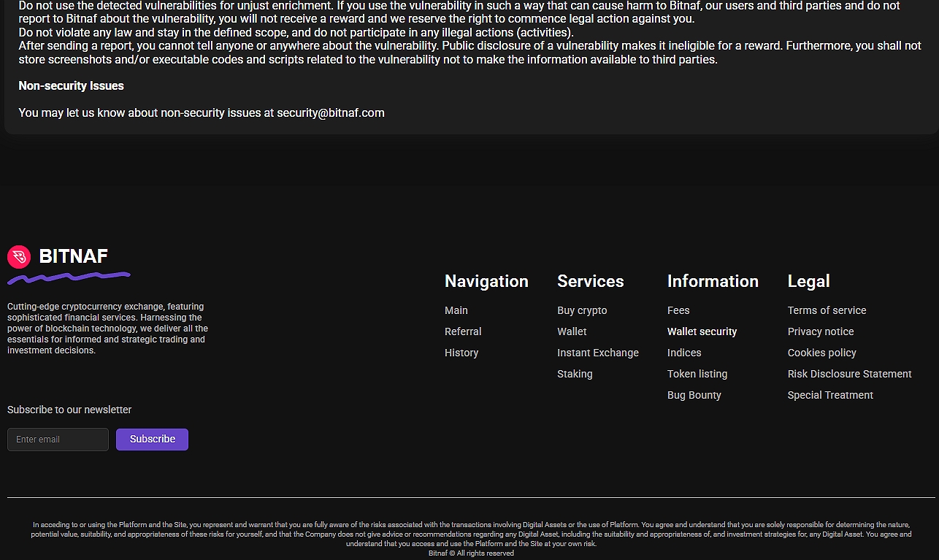Image resolution: width=939 pixels, height=560 pixels.
Task: Open the Risk Disclosure Statement
Action: point(849,374)
